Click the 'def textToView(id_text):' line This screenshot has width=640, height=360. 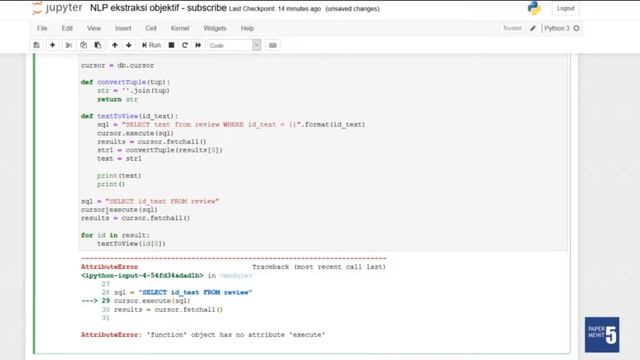(x=129, y=116)
